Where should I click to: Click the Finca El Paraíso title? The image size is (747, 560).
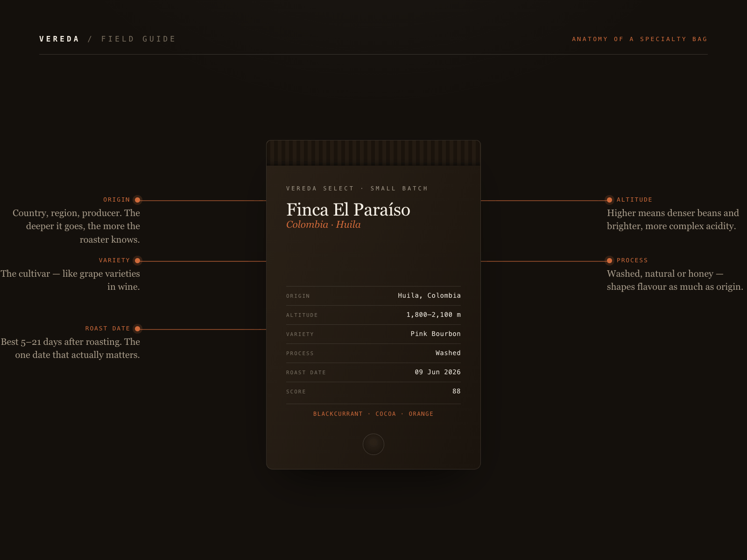click(x=348, y=210)
